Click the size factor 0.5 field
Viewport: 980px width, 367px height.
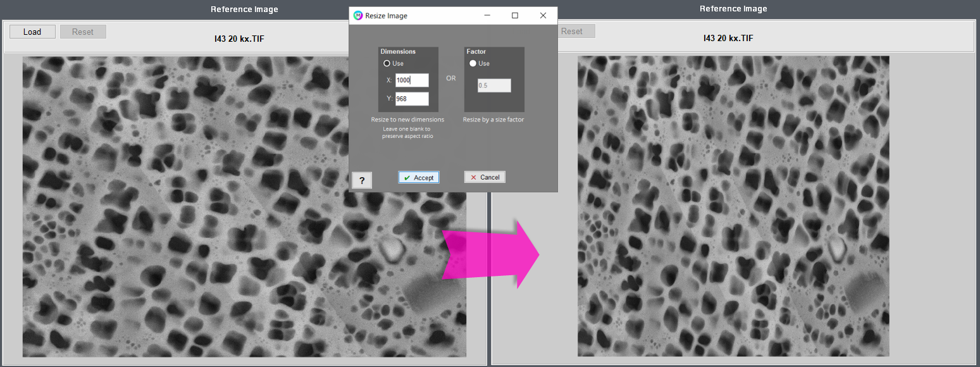click(494, 85)
